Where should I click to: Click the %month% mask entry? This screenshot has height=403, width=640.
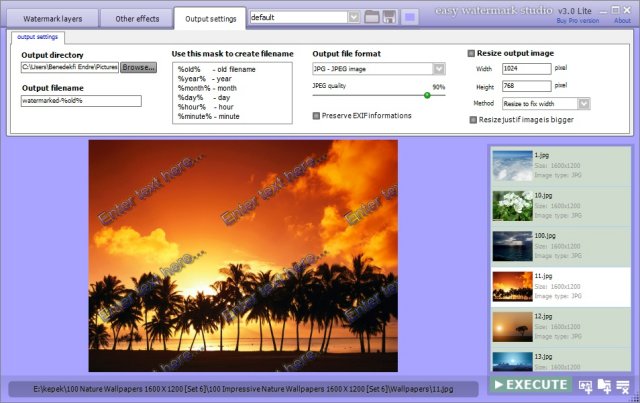[x=207, y=88]
